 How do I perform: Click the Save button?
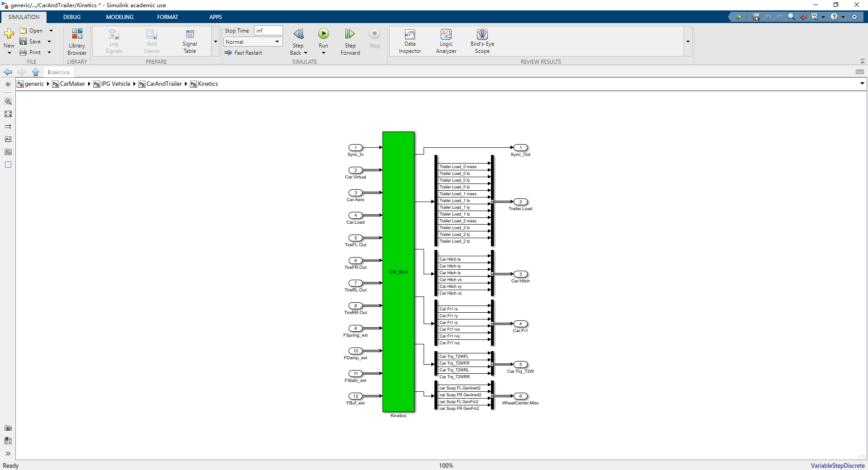pos(30,42)
